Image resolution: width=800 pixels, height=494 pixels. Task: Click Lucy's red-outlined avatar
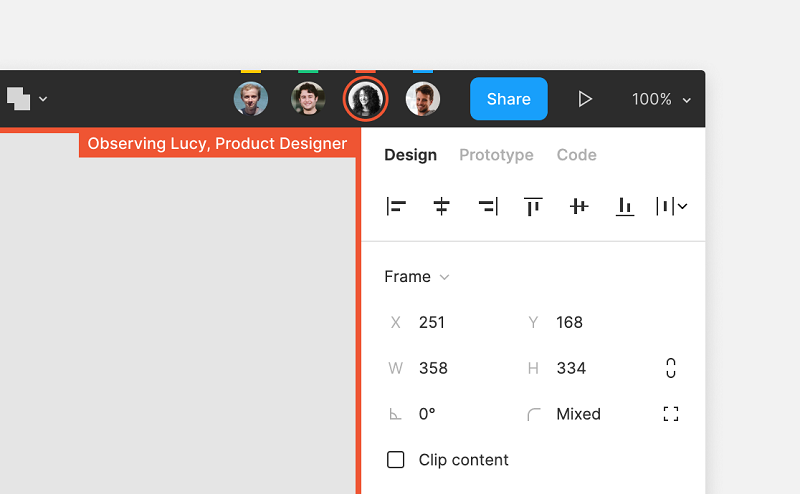pyautogui.click(x=366, y=99)
